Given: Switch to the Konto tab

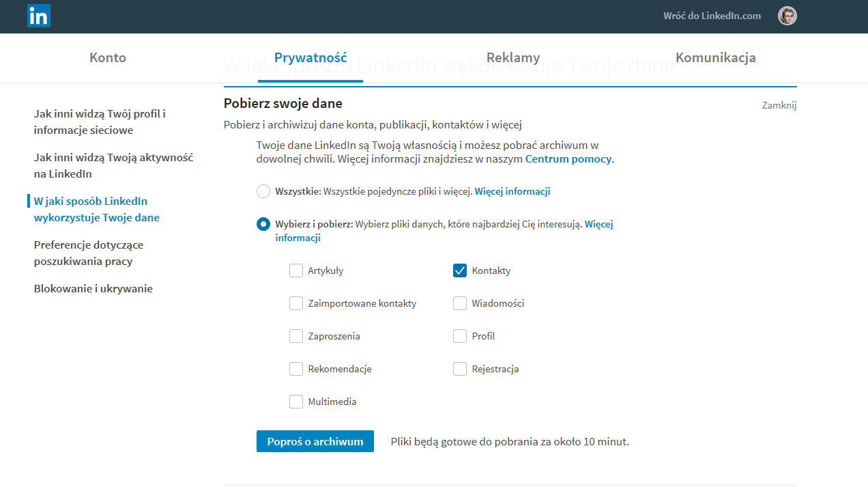Looking at the screenshot, I should [x=108, y=57].
